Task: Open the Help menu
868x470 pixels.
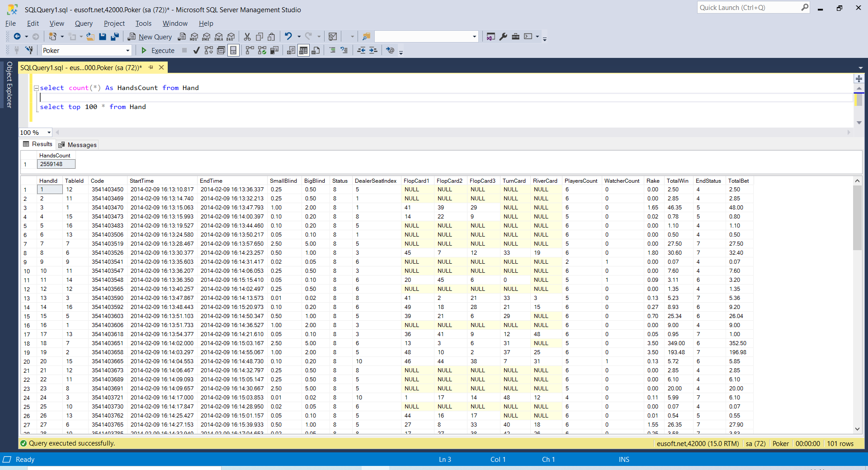Action: coord(206,24)
